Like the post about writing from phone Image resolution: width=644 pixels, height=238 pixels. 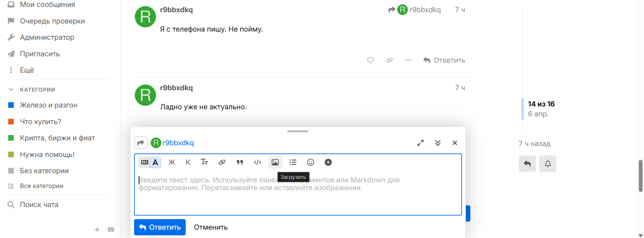click(371, 60)
